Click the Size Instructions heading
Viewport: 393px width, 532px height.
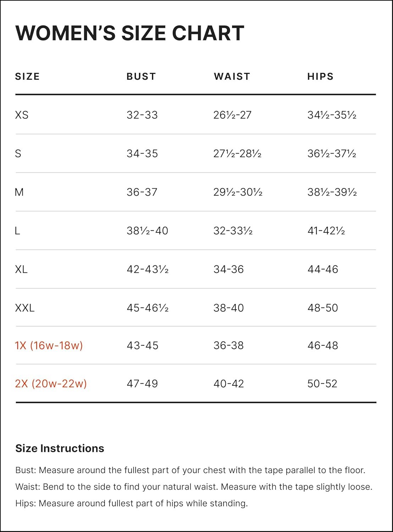point(60,448)
